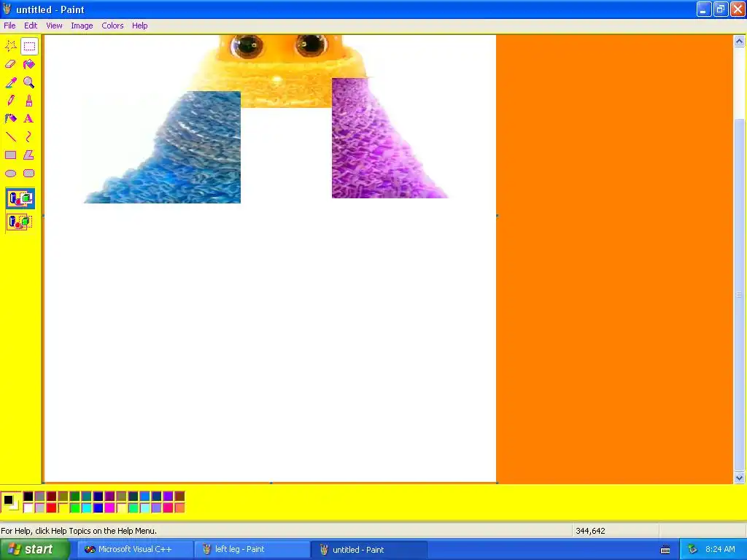Select the Magnifier tool
The height and width of the screenshot is (560, 747).
click(29, 82)
